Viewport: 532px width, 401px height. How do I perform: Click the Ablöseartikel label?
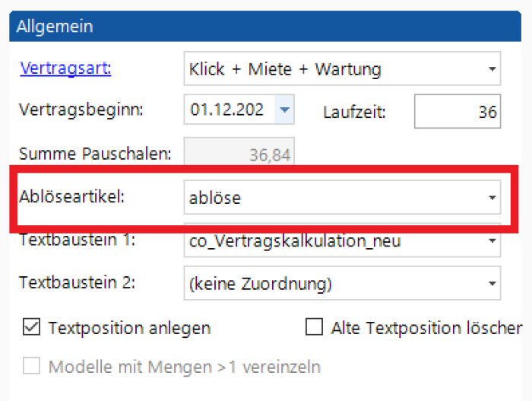[72, 196]
